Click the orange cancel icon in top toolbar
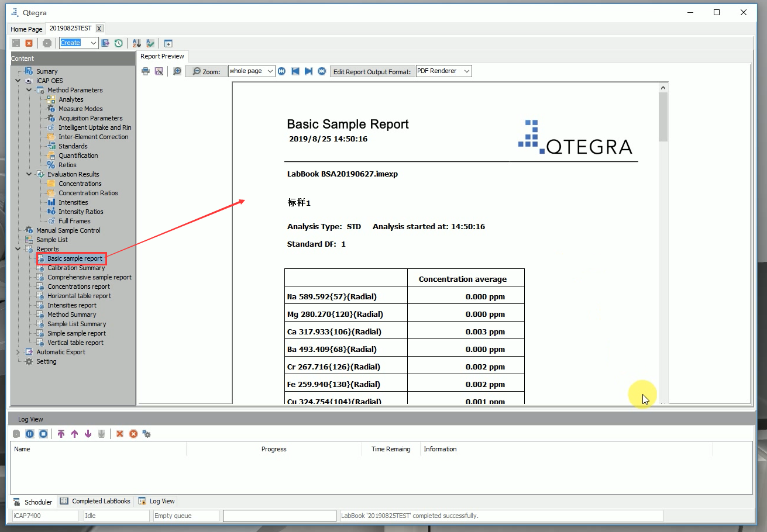767x532 pixels. (x=29, y=43)
